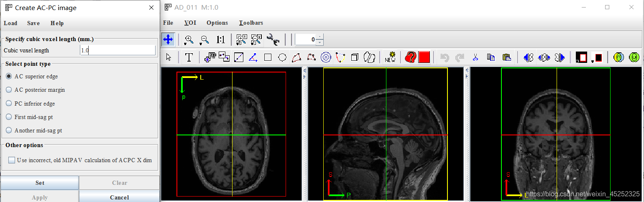The width and height of the screenshot is (644, 202).
Task: Select the split VOI contour tool
Action: pyautogui.click(x=369, y=57)
